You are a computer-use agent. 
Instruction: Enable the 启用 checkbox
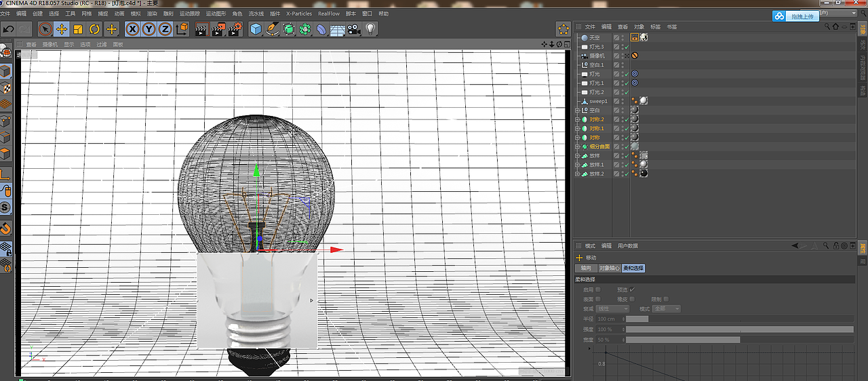point(598,289)
